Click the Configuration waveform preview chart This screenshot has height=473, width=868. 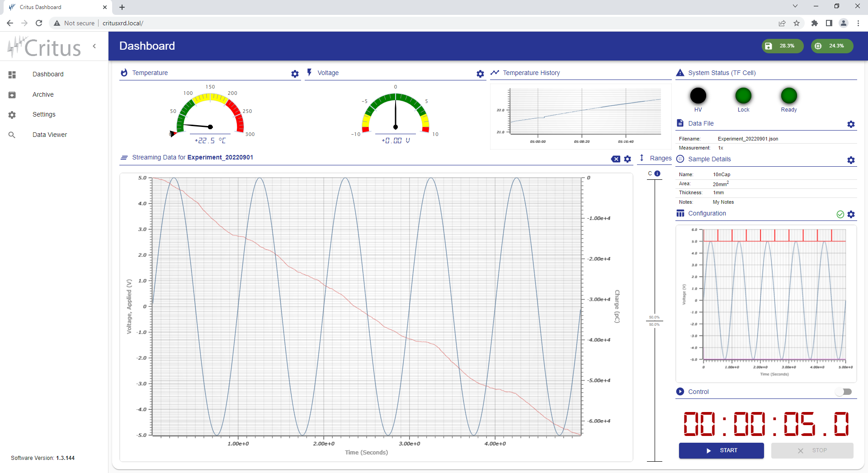point(767,303)
